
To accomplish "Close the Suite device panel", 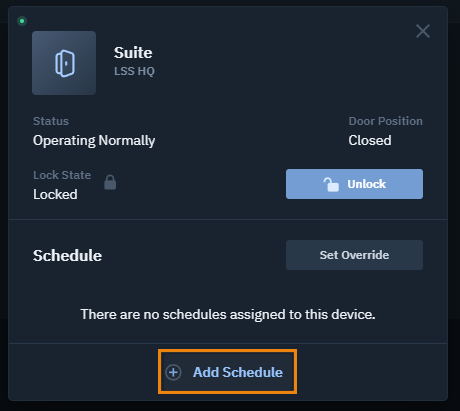I will 423,31.
